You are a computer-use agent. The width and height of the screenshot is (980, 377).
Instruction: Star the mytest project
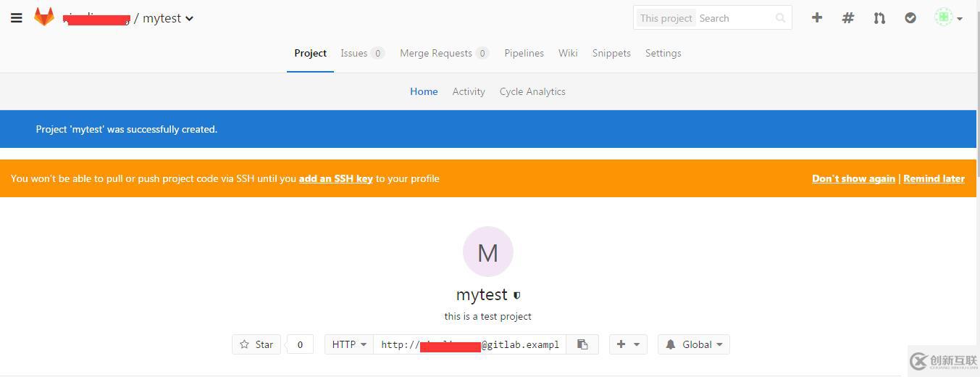(256, 344)
